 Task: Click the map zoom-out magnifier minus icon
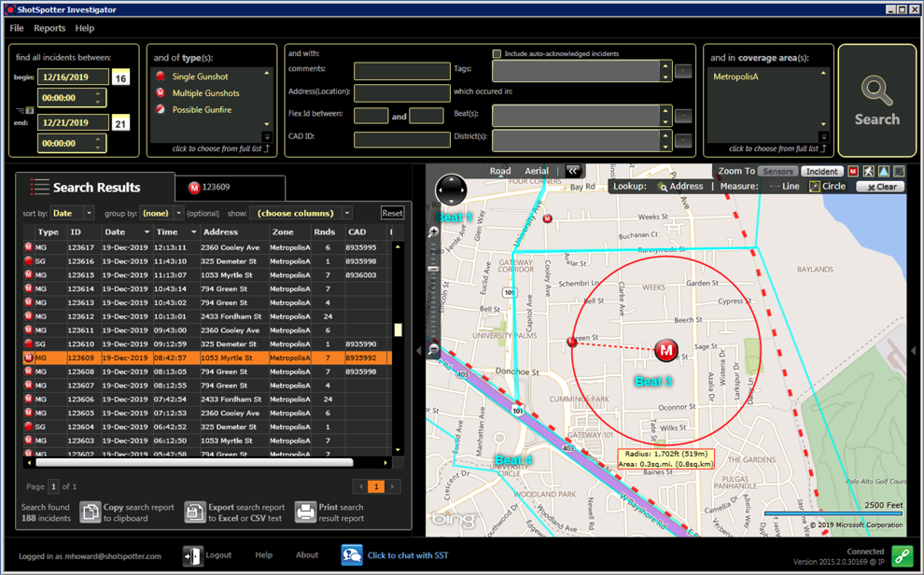[434, 349]
